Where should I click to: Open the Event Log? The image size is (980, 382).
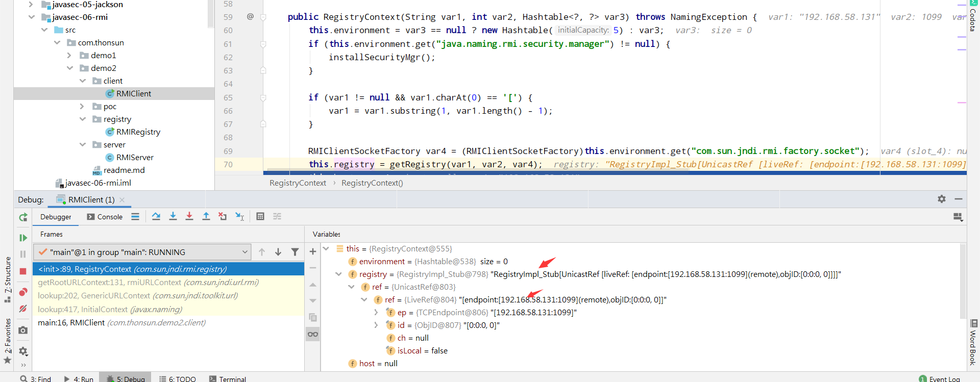940,378
